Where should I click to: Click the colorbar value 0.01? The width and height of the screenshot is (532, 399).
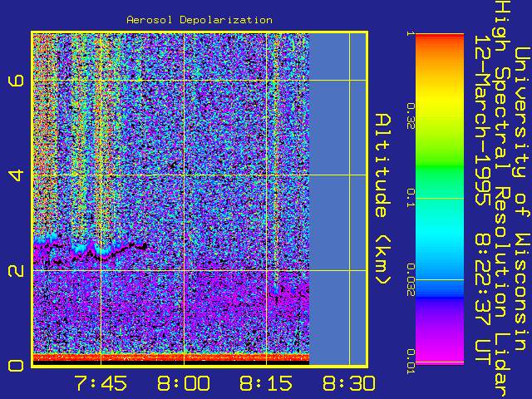[410, 362]
